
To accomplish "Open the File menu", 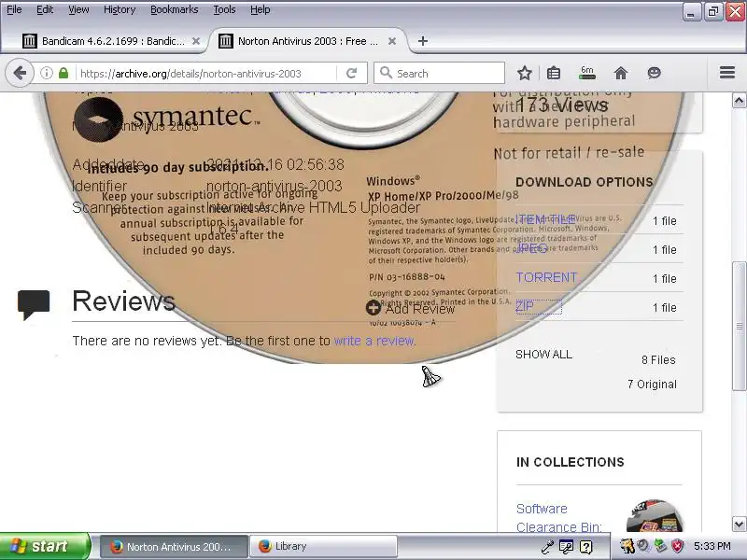I will pos(14,9).
